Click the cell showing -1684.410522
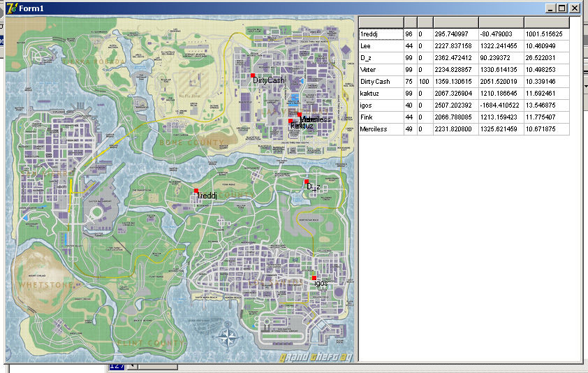This screenshot has height=373, width=588. [x=500, y=105]
